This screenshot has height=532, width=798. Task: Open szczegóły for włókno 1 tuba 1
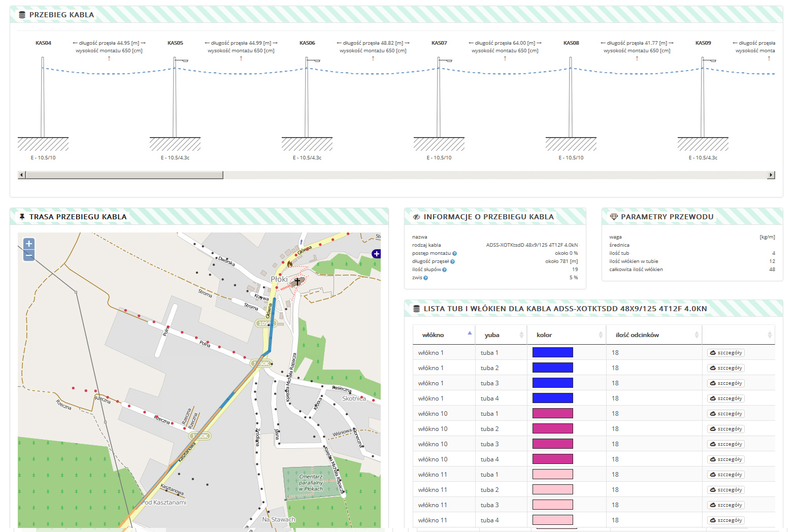726,353
